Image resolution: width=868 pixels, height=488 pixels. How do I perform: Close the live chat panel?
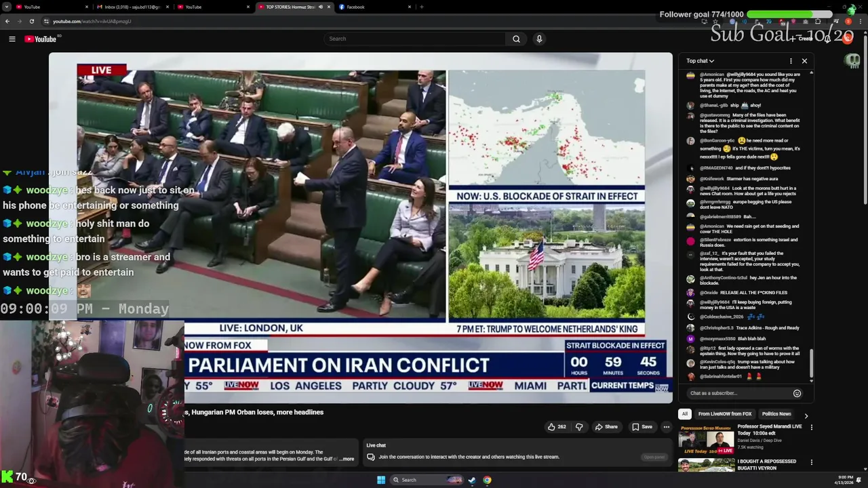(804, 61)
